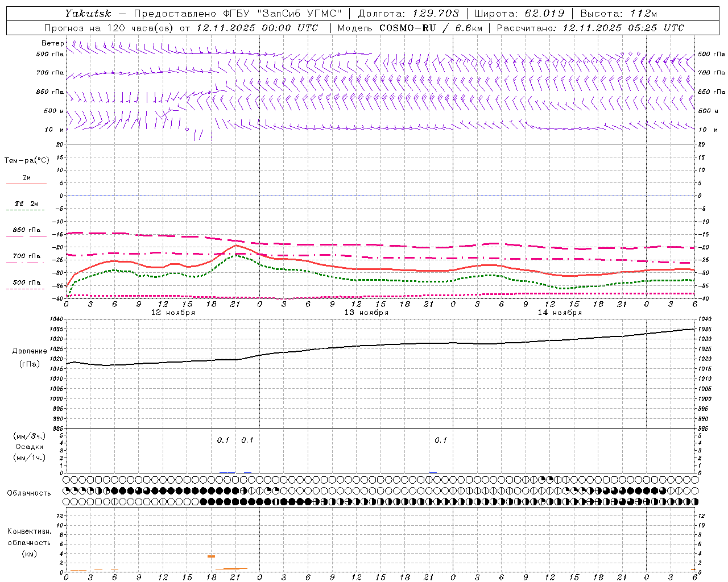Click the blue zero-degree line label '0' on left temperature axis
The image size is (728, 582).
[61, 196]
